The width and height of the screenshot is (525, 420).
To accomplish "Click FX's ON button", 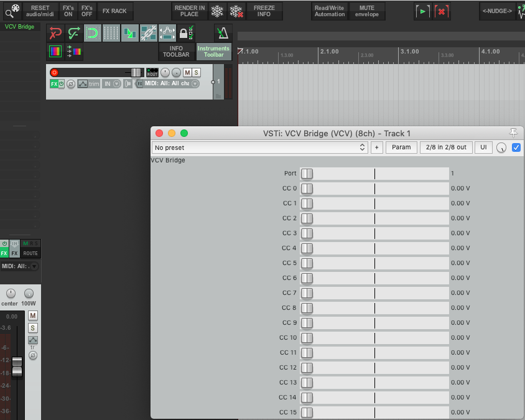I will 68,11.
